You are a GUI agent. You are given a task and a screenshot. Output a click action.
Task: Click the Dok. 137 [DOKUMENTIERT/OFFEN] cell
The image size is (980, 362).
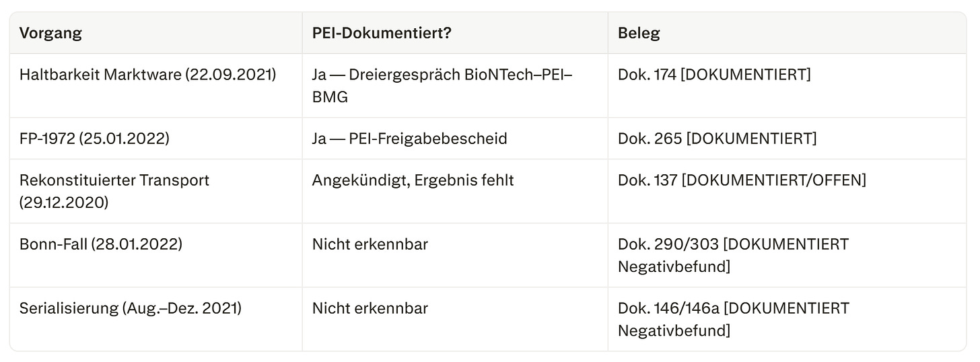point(786,191)
